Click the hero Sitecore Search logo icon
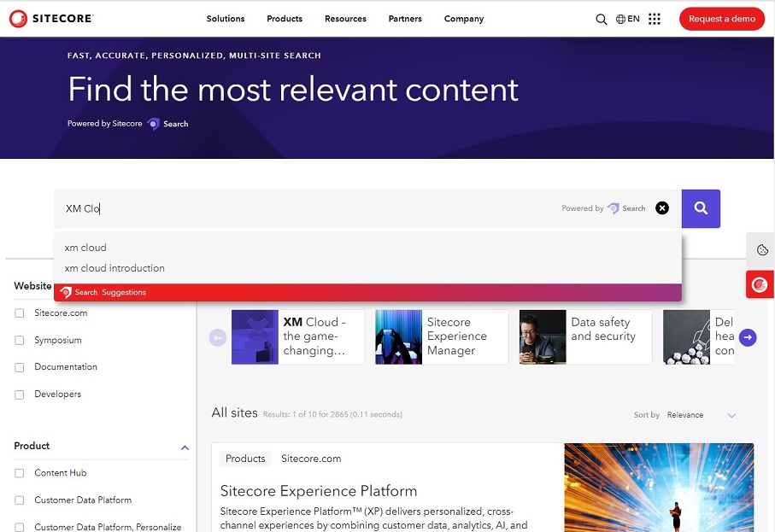This screenshot has width=775, height=532. pyautogui.click(x=154, y=124)
